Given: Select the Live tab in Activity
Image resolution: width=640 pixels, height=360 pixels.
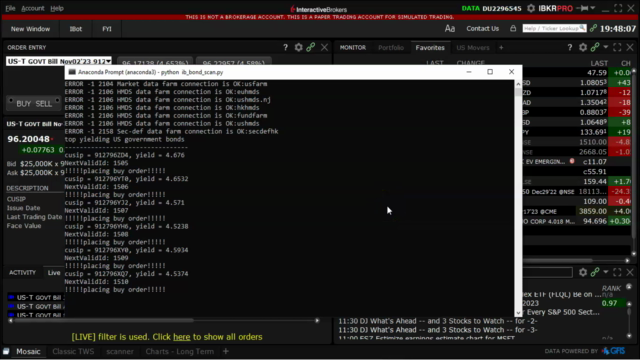Looking at the screenshot, I should 54,273.
